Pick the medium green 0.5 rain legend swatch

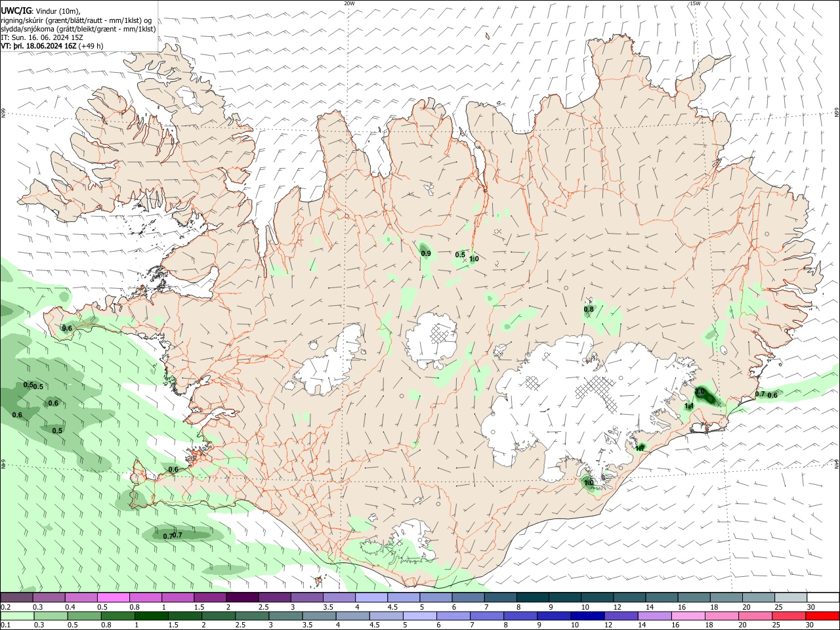(85, 616)
